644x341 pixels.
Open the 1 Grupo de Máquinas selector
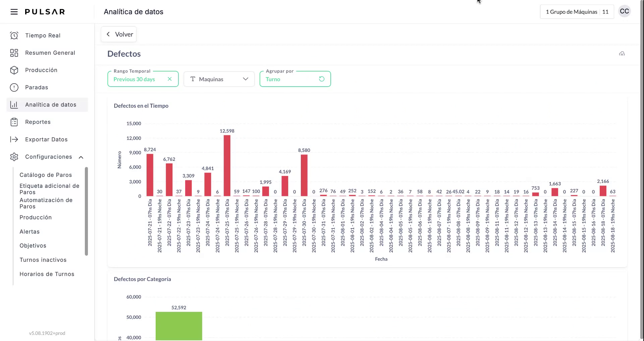pos(576,11)
